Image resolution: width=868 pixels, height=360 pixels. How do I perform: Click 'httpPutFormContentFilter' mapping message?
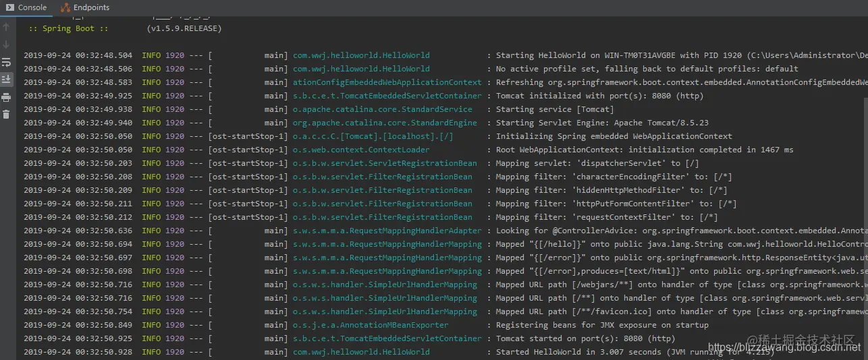click(x=616, y=204)
